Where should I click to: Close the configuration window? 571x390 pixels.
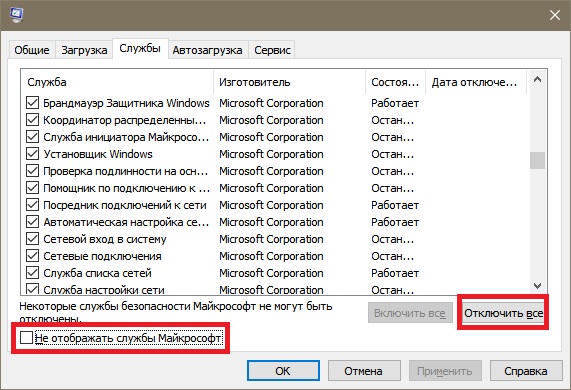pos(555,15)
